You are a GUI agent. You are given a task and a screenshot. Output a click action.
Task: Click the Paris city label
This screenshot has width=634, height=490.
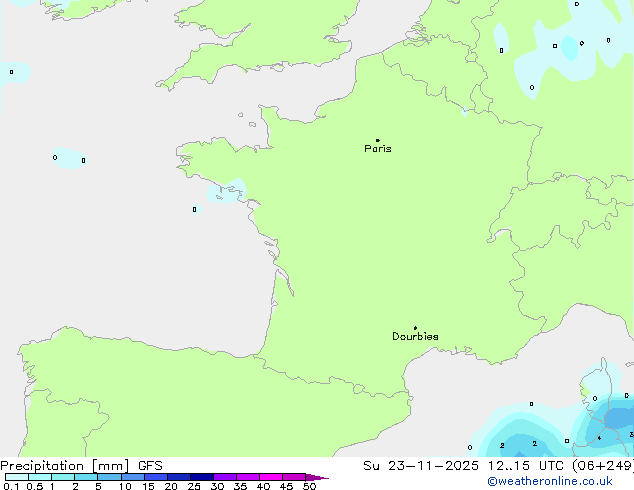point(378,149)
